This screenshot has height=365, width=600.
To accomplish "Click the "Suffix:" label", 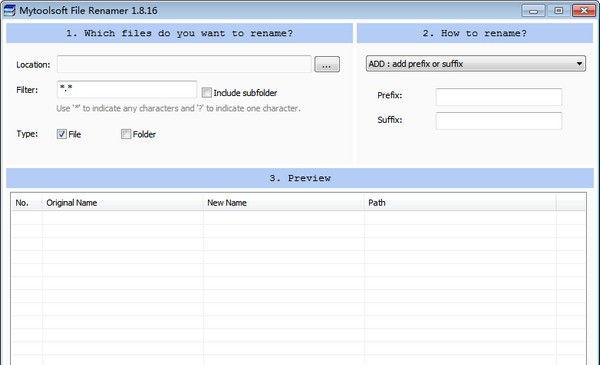I will point(390,120).
